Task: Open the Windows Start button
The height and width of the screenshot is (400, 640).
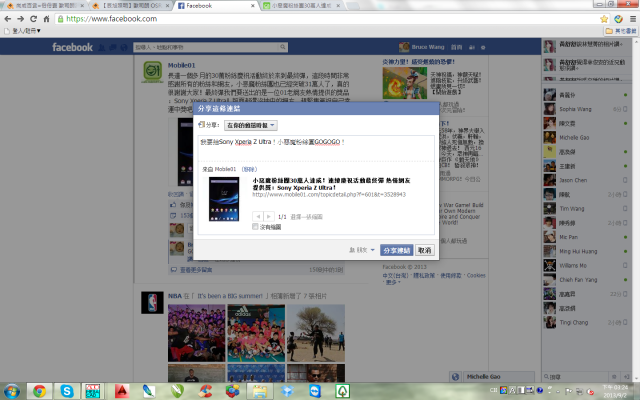Action: pos(11,391)
